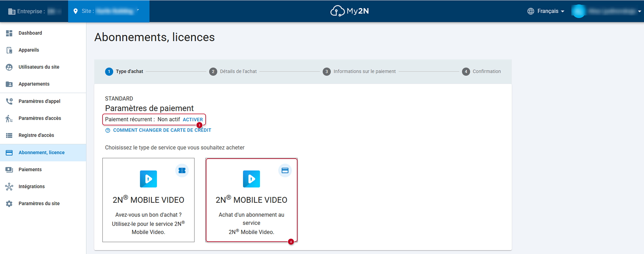Image resolution: width=644 pixels, height=254 pixels.
Task: Click the Site location pin icon
Action: tap(75, 11)
